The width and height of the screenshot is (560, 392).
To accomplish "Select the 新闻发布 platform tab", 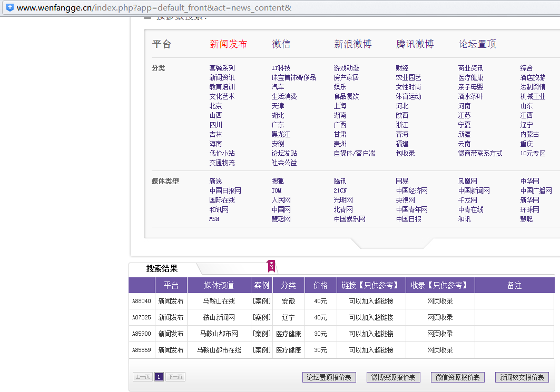I will pos(228,44).
